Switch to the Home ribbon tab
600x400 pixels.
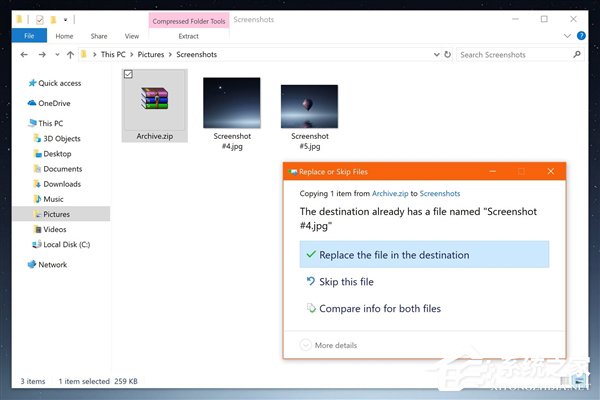coord(64,36)
